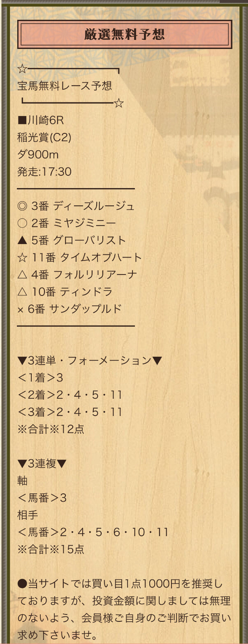Click the star mark for タイムオブハート

[22, 257]
